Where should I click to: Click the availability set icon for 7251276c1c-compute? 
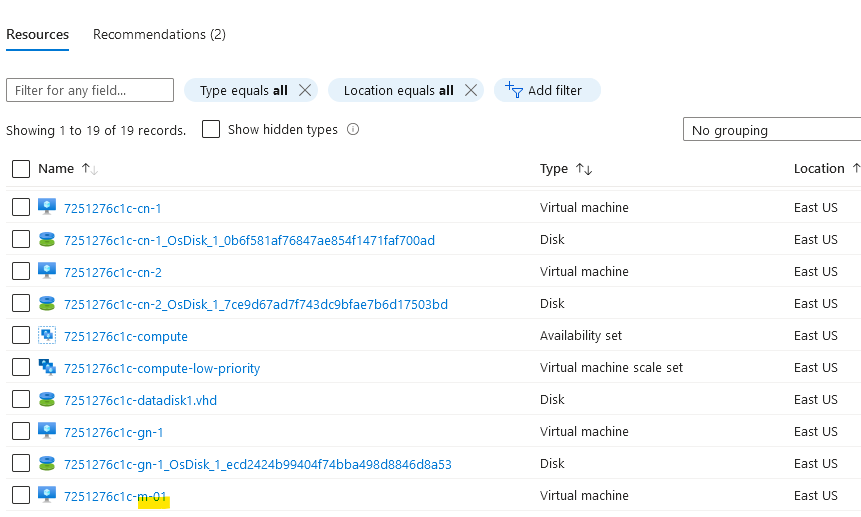coord(47,335)
